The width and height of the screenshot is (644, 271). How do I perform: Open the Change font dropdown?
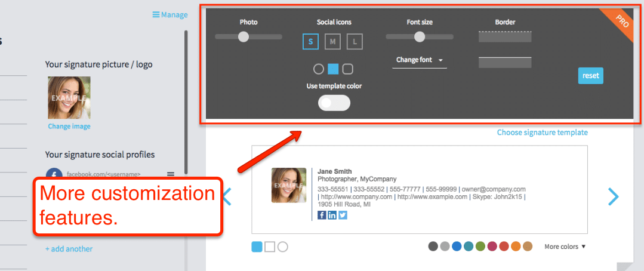pyautogui.click(x=419, y=60)
